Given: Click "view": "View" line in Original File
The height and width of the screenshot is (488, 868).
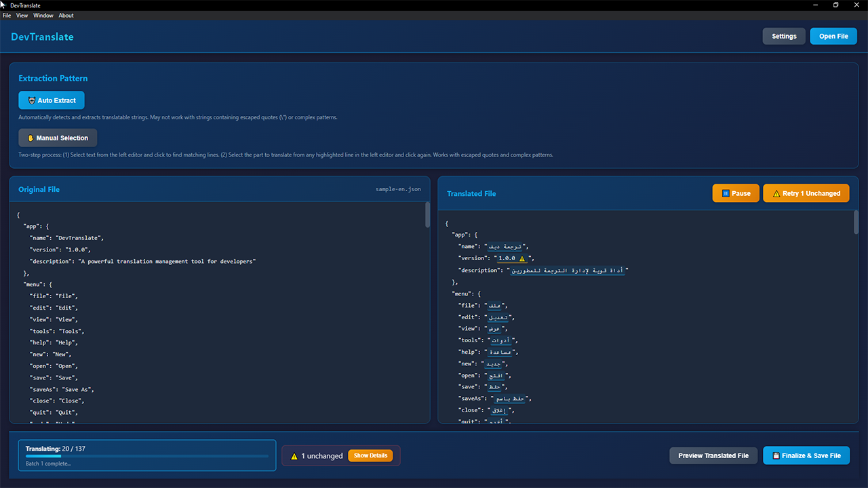Looking at the screenshot, I should coord(54,319).
